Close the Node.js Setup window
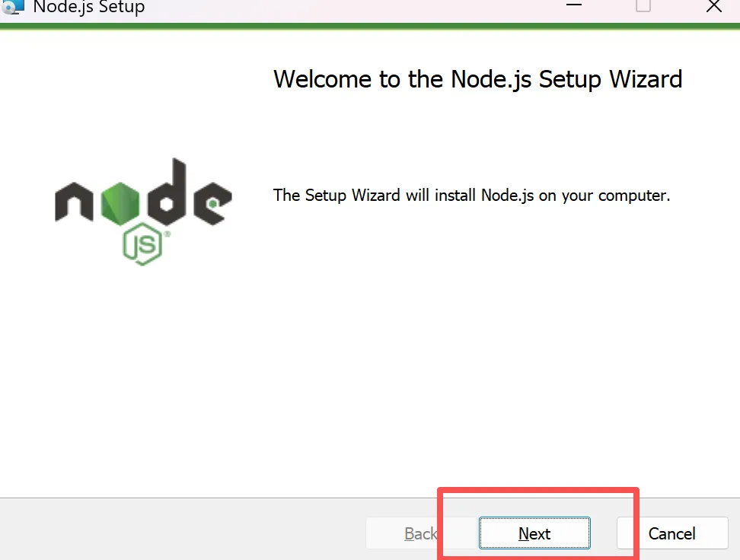740x560 pixels. pyautogui.click(x=713, y=6)
